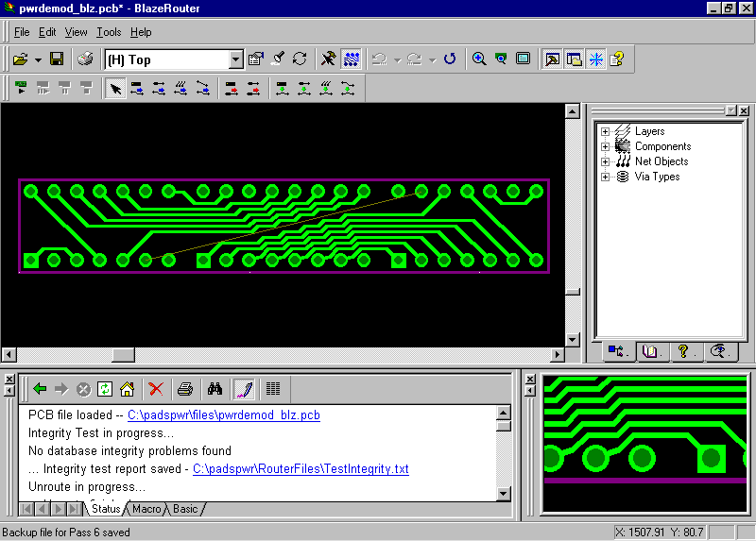756x541 pixels.
Task: Toggle the blue wavy routing toolbar button
Action: pos(351,59)
